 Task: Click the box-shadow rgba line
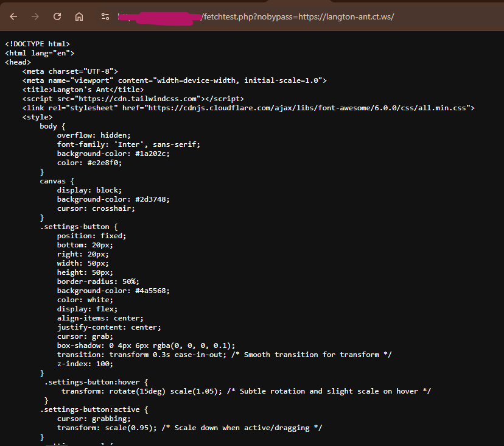coord(145,345)
